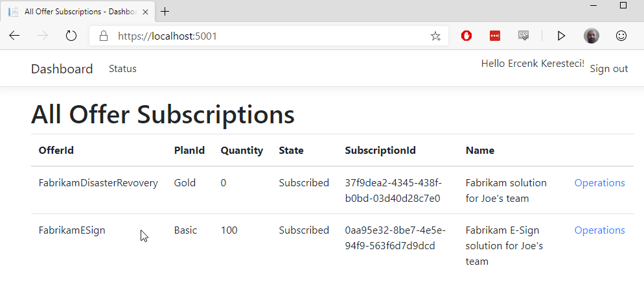Click Hello Ercenk Keresteci! greeting
The height and width of the screenshot is (281, 644).
tap(533, 64)
